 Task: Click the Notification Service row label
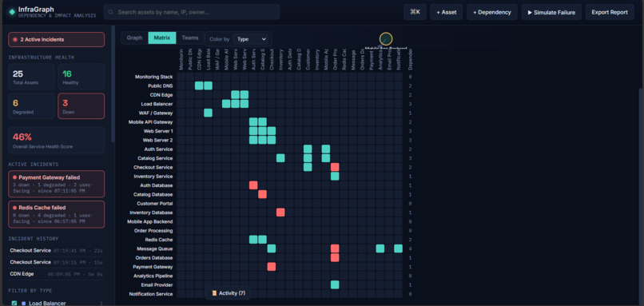pos(151,294)
